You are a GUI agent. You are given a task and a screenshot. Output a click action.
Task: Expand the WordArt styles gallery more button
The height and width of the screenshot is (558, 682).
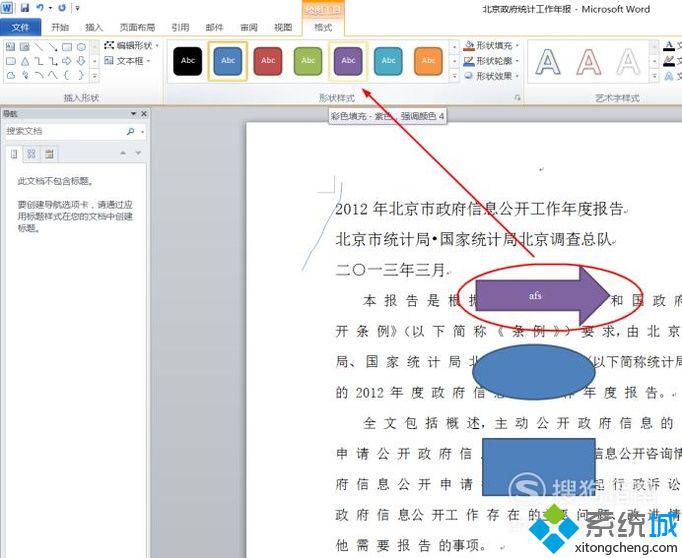pos(655,77)
